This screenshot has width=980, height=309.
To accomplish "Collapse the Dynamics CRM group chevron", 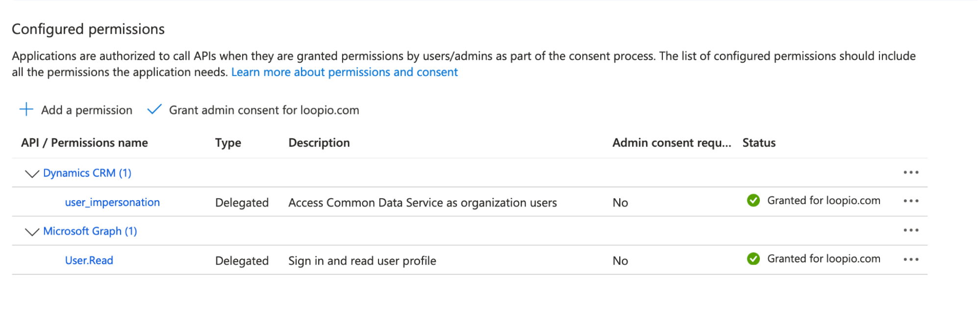I will point(32,173).
